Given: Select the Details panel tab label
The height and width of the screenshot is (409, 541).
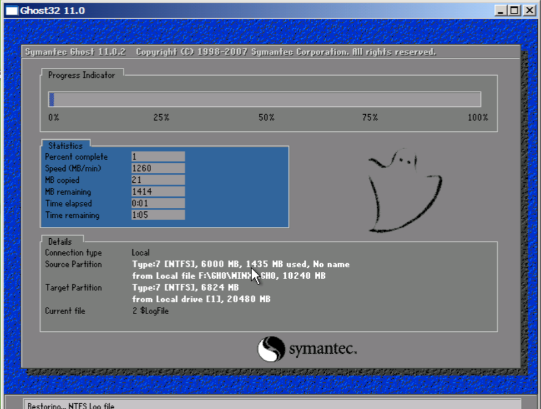Looking at the screenshot, I should 60,242.
